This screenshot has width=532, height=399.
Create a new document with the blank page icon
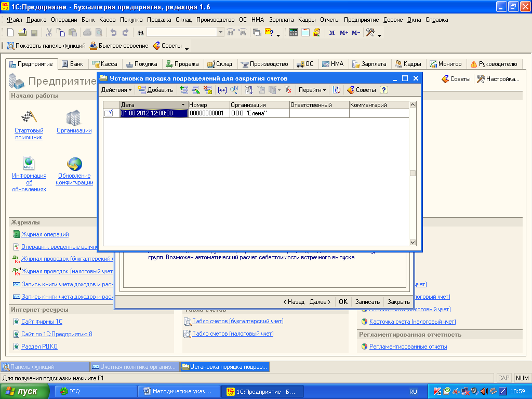10,33
